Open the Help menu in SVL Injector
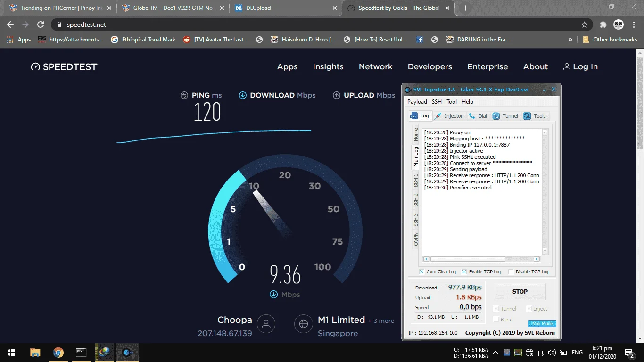644x362 pixels. click(x=467, y=102)
